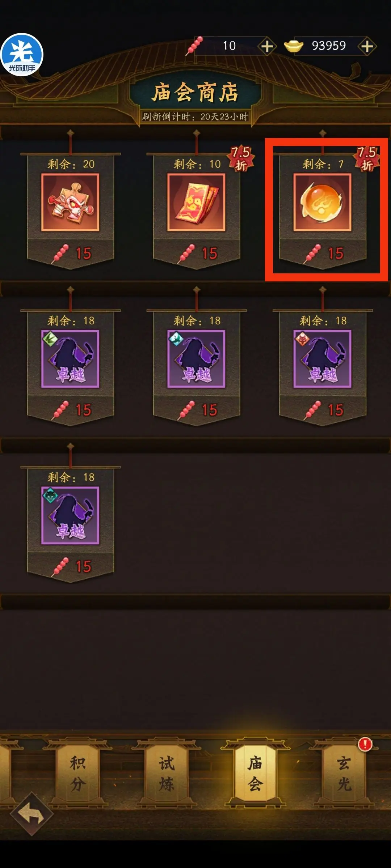Pick the orange fire orb item
Image resolution: width=391 pixels, height=868 pixels.
[322, 202]
